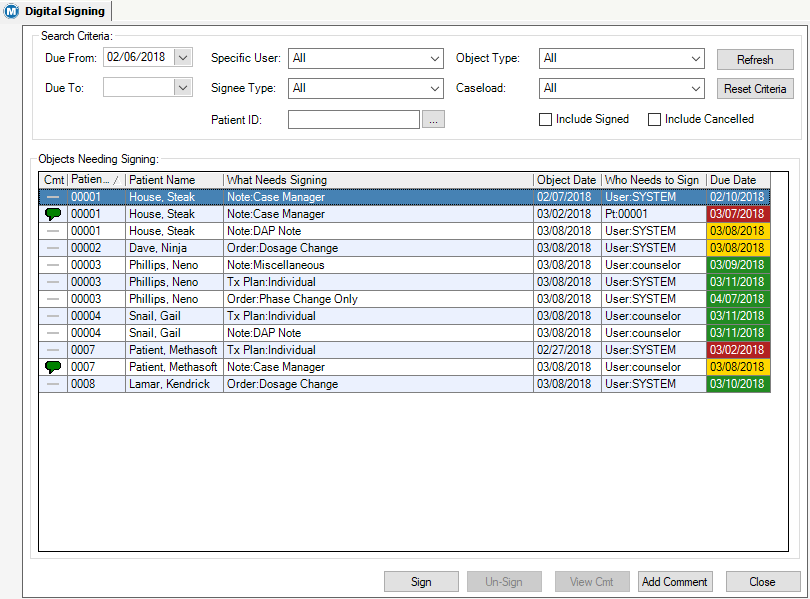810x599 pixels.
Task: Click patient ID 0008 cell
Action: coord(96,384)
